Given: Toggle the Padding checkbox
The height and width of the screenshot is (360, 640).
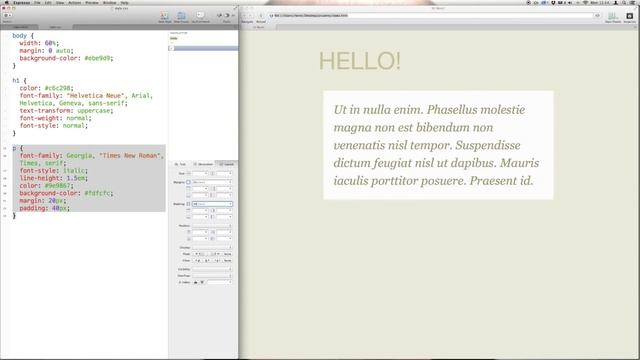Looking at the screenshot, I should coord(188,204).
